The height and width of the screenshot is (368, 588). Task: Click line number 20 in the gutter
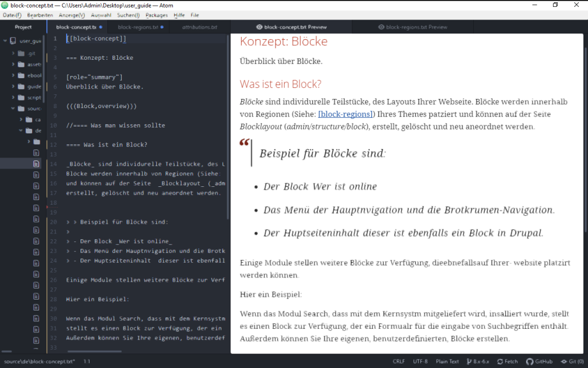tap(54, 221)
